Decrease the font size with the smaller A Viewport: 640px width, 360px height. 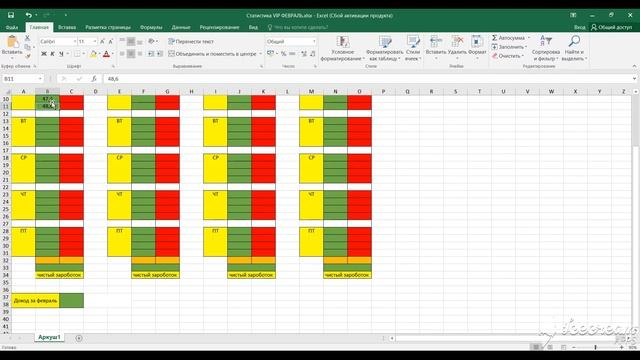[x=111, y=42]
